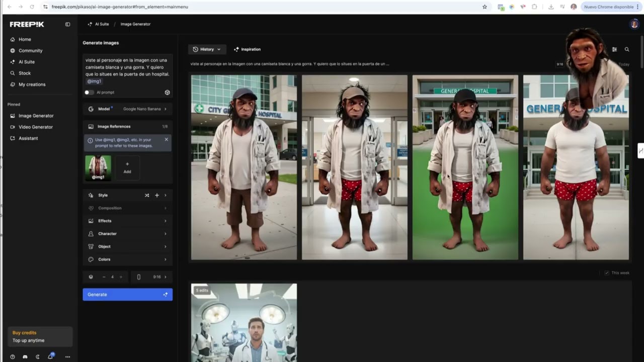Open the History dropdown
Viewport: 644px width, 362px height.
coord(207,49)
